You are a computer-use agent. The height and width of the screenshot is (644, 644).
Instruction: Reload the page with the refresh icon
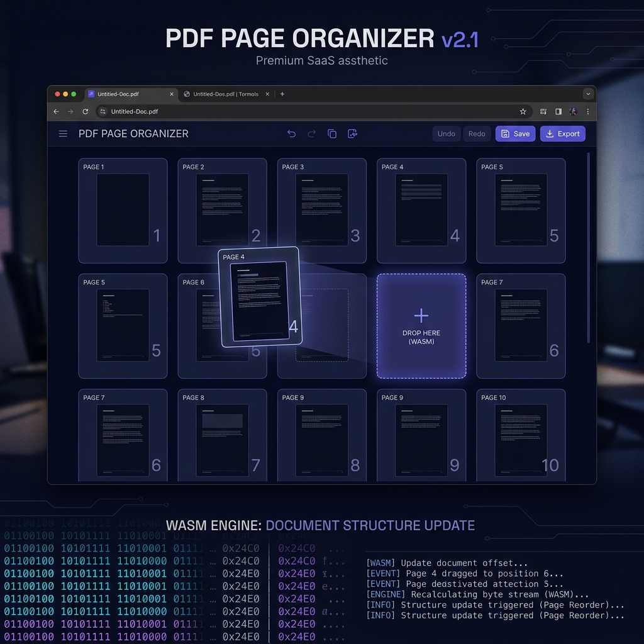(86, 112)
